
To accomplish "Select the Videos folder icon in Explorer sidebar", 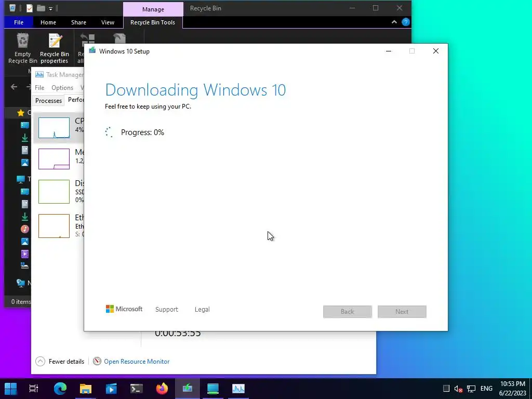I will point(25,254).
